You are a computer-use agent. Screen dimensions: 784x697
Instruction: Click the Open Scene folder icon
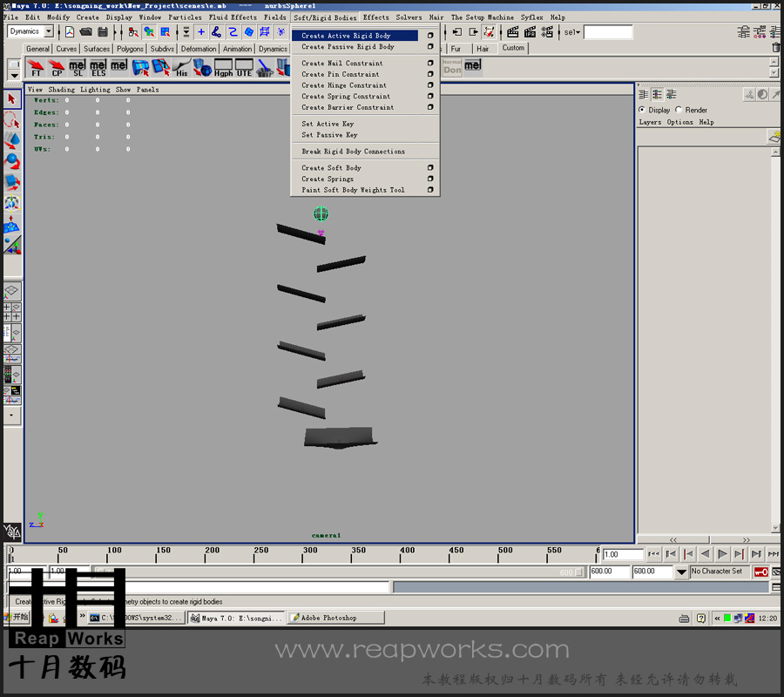click(x=86, y=32)
